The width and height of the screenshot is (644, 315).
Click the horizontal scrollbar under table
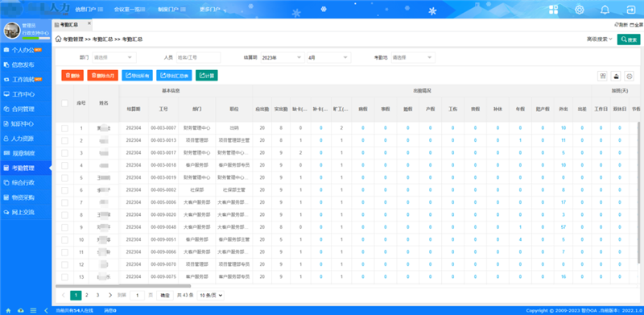pos(123,286)
